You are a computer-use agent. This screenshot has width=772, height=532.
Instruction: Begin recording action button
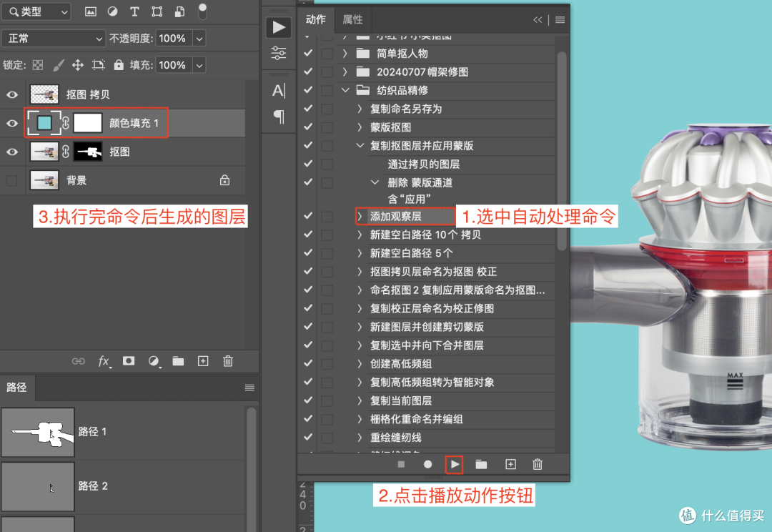427,464
